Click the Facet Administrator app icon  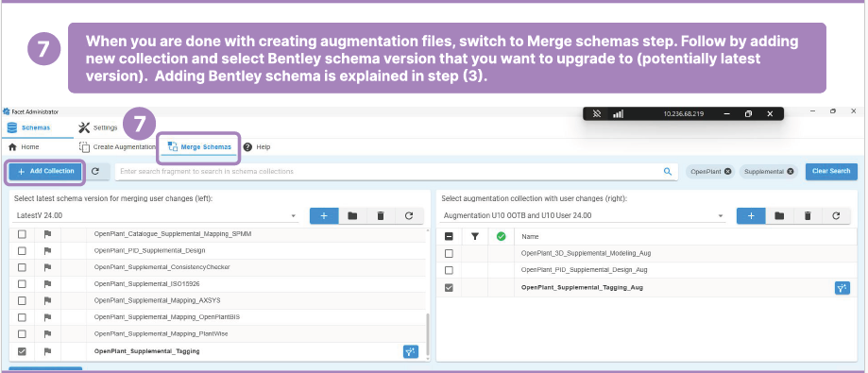pos(6,111)
